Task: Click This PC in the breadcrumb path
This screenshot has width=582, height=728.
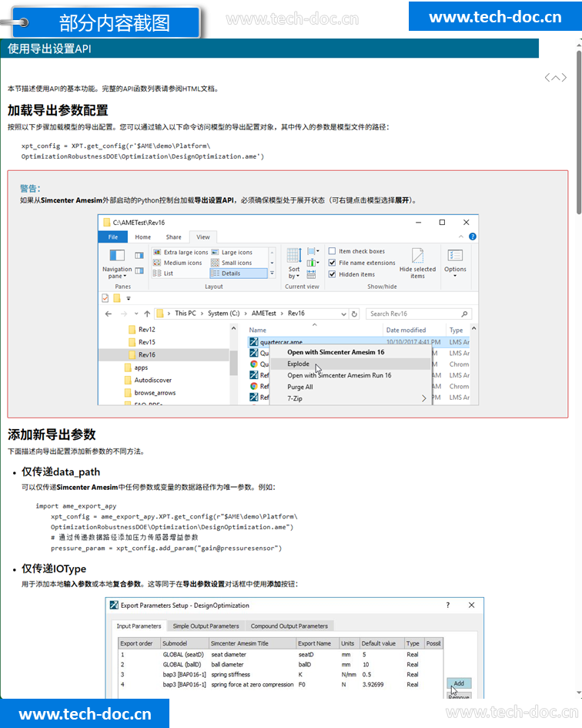Action: (186, 314)
